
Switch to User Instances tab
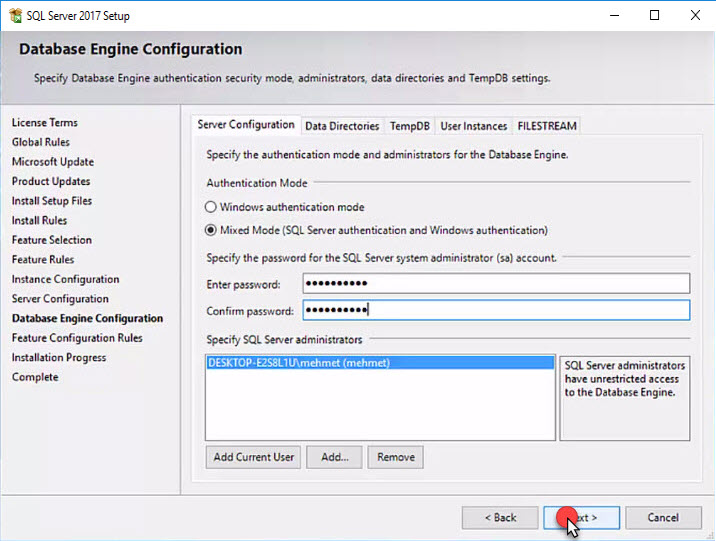(x=474, y=126)
